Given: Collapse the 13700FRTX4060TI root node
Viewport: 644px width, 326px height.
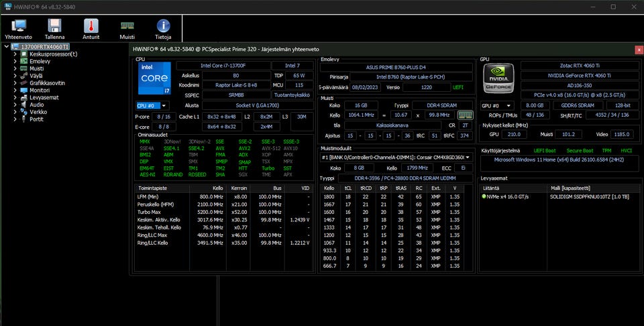Looking at the screenshot, I should click(x=7, y=47).
